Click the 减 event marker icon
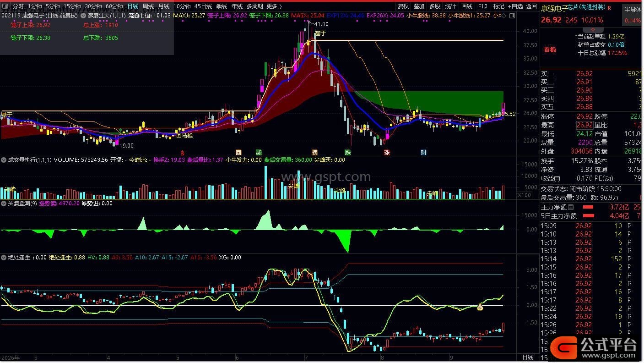644x363 pixels. [x=259, y=153]
